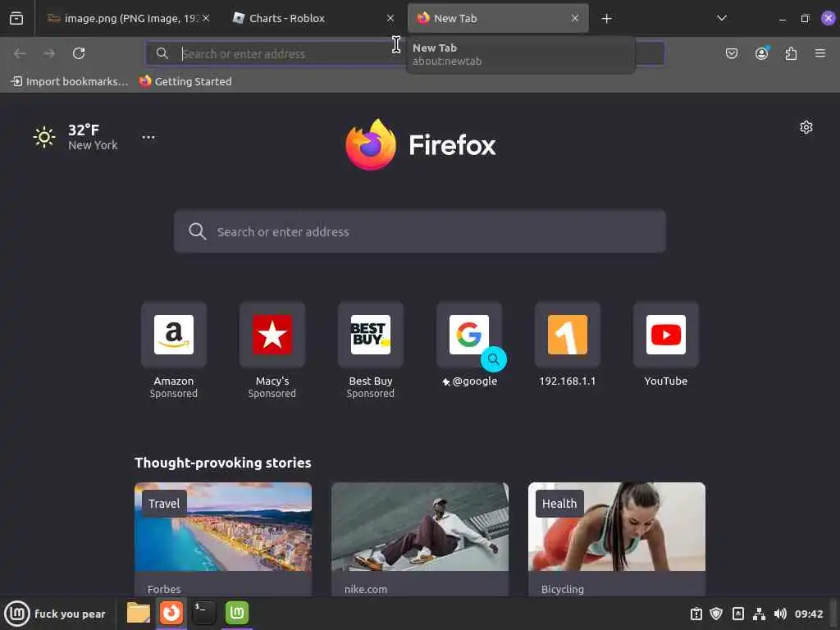This screenshot has height=630, width=840.
Task: Open the nike.com story card
Action: tap(420, 539)
